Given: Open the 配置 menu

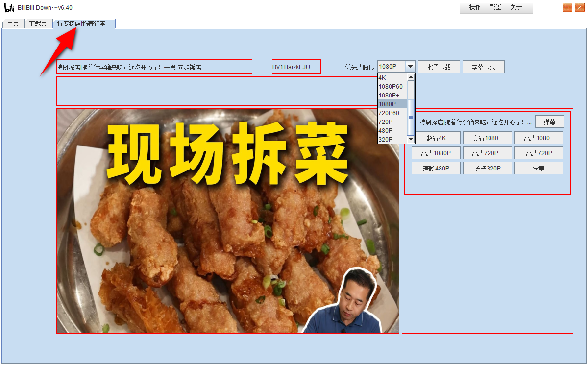Looking at the screenshot, I should 495,7.
